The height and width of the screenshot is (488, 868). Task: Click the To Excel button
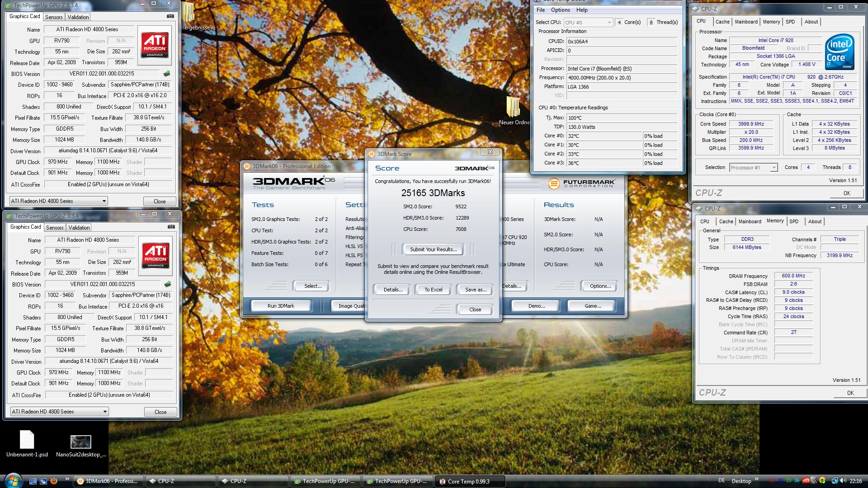tap(433, 290)
